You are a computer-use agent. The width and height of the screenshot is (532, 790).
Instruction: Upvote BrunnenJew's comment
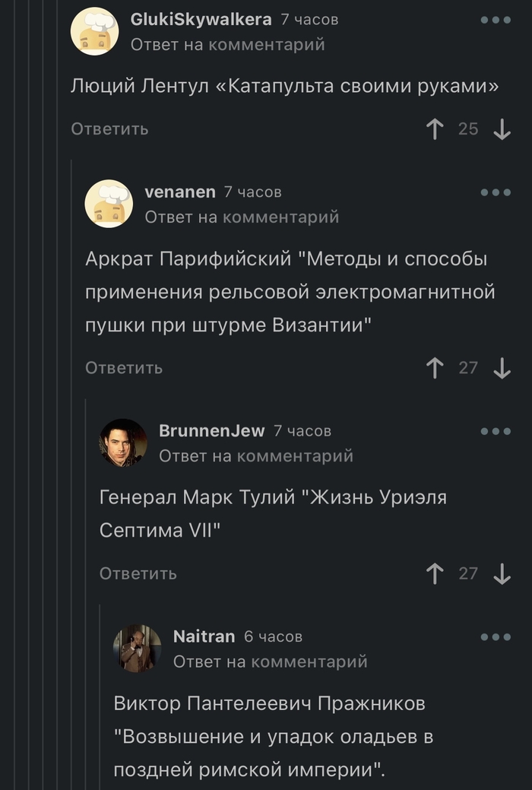[x=435, y=573]
